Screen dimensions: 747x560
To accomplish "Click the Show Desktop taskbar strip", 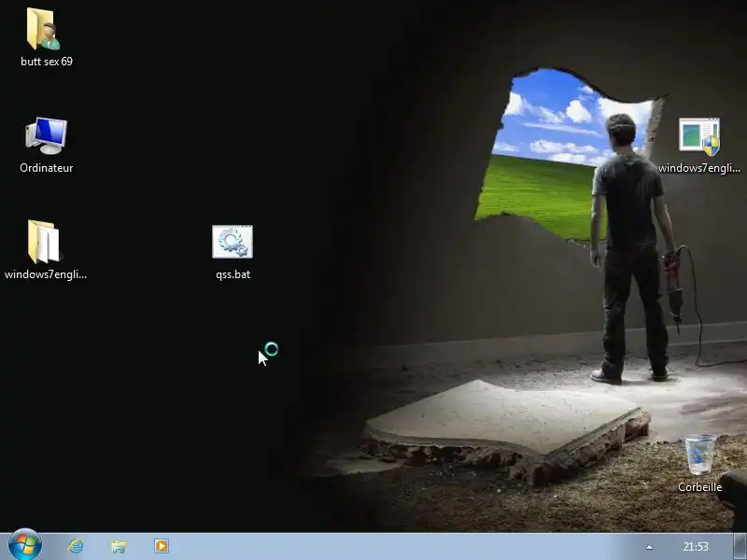I will point(740,546).
